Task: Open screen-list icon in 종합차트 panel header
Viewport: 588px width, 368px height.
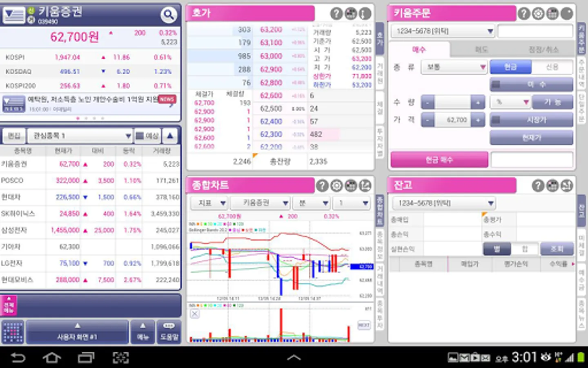Action: (351, 186)
